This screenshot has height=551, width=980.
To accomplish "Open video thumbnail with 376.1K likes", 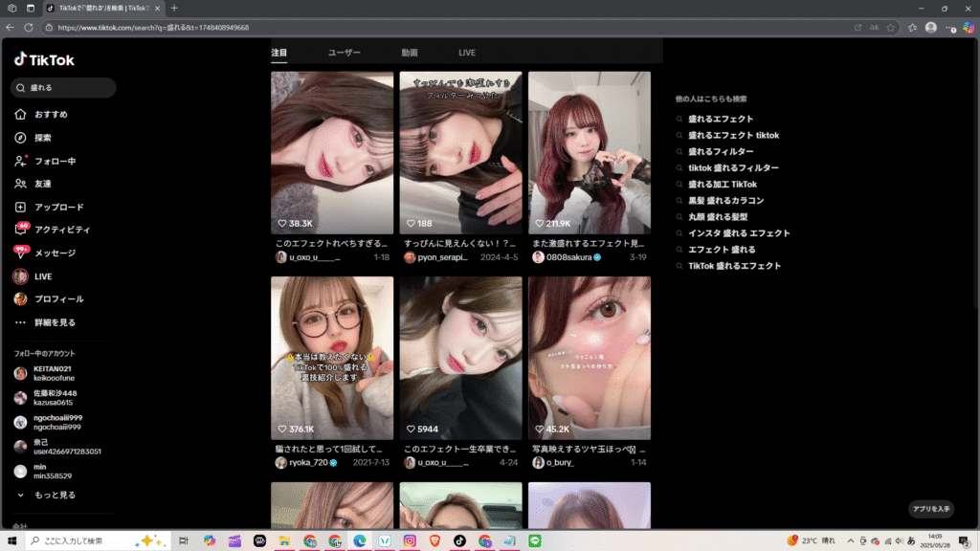I will [332, 358].
